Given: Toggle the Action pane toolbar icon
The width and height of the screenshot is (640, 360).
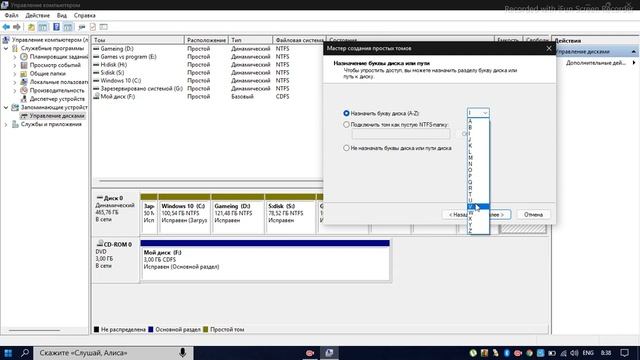Looking at the screenshot, I should [x=68, y=27].
